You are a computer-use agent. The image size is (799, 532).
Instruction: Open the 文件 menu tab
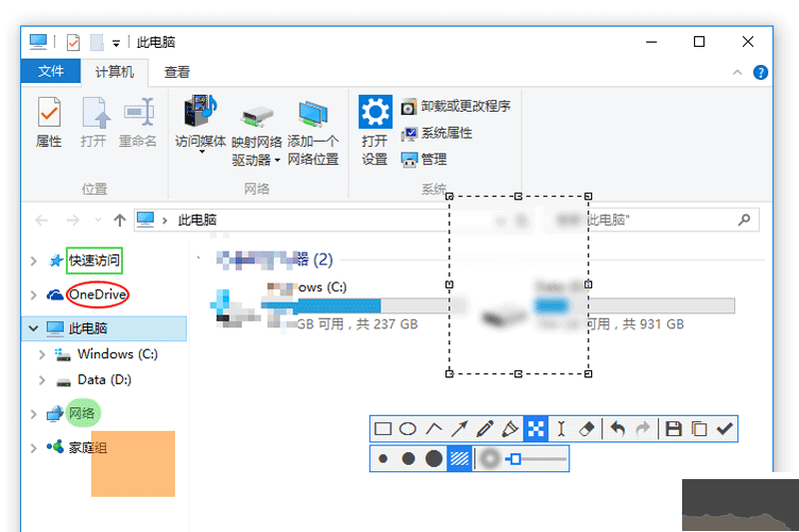click(51, 71)
